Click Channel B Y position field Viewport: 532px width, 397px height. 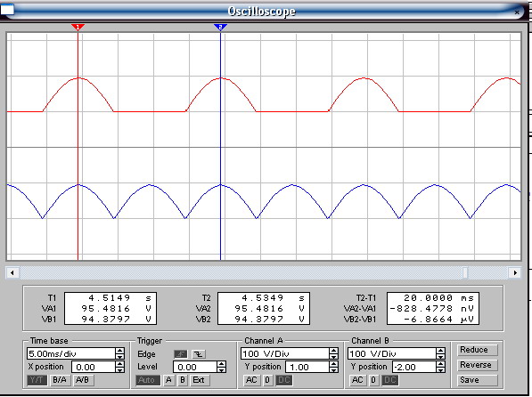(414, 367)
